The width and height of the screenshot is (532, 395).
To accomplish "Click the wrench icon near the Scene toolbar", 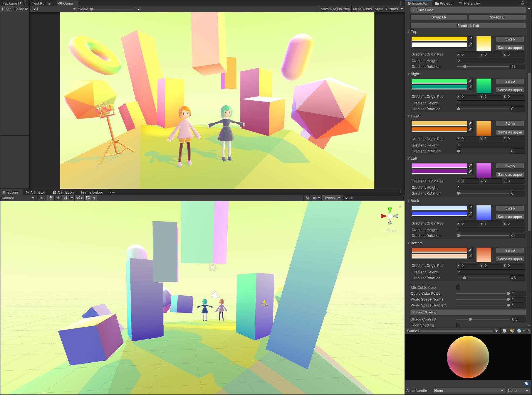I will pyautogui.click(x=307, y=198).
